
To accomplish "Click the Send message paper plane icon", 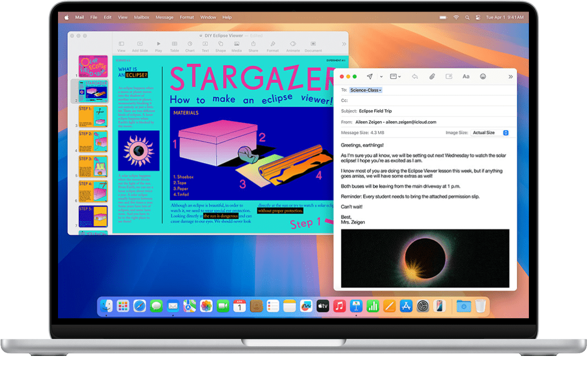I will point(370,77).
